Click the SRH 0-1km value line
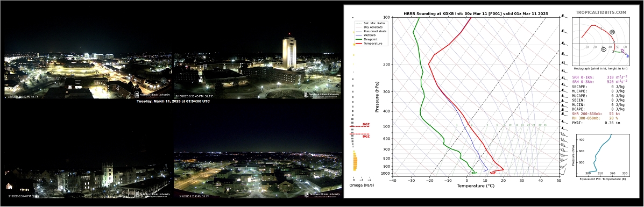This screenshot has height=207, width=644. pyautogui.click(x=600, y=77)
